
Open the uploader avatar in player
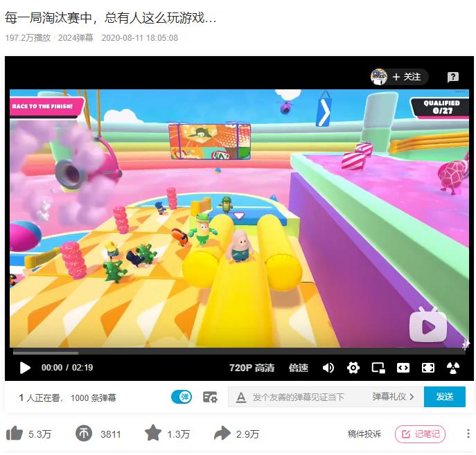(x=379, y=77)
